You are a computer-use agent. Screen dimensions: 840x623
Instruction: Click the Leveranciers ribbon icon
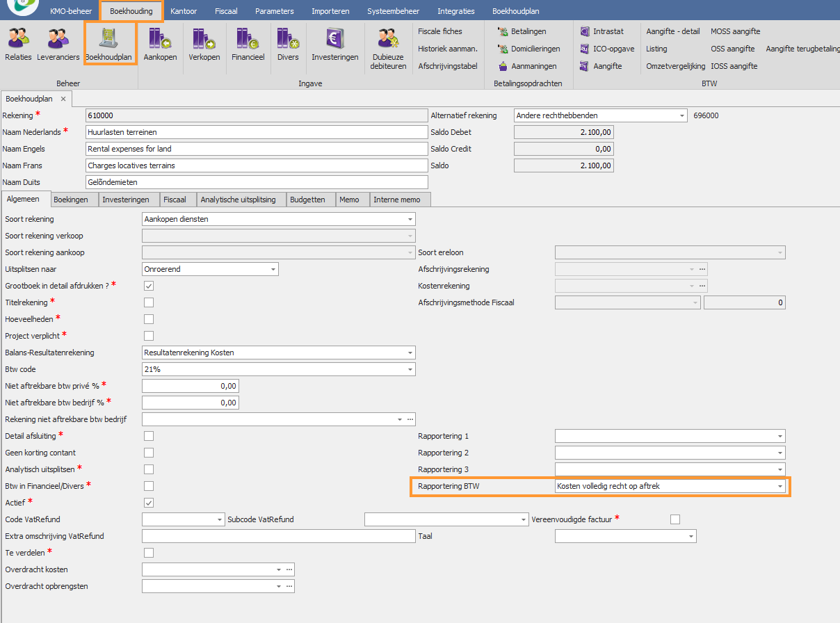pos(58,44)
